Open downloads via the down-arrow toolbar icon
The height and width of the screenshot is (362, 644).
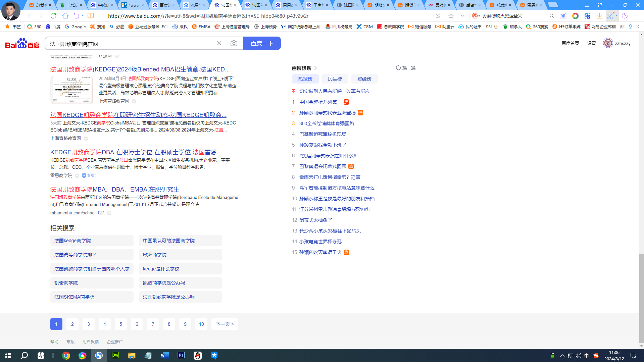599,16
